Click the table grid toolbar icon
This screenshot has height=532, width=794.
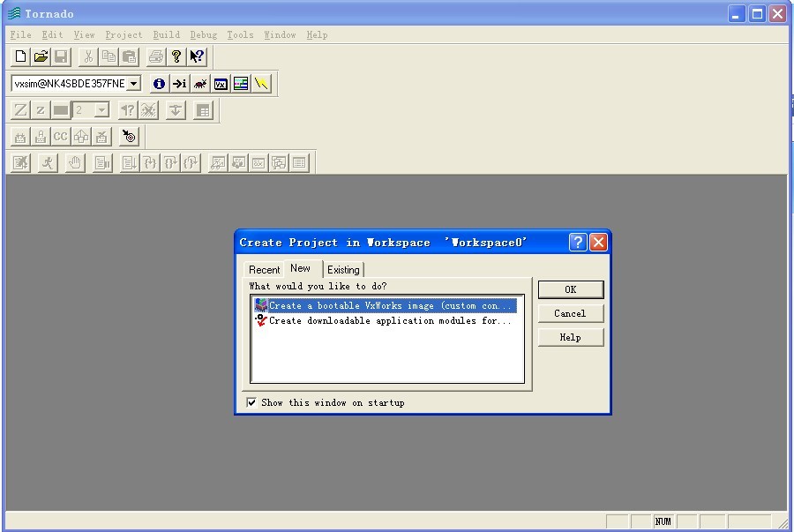pyautogui.click(x=203, y=110)
